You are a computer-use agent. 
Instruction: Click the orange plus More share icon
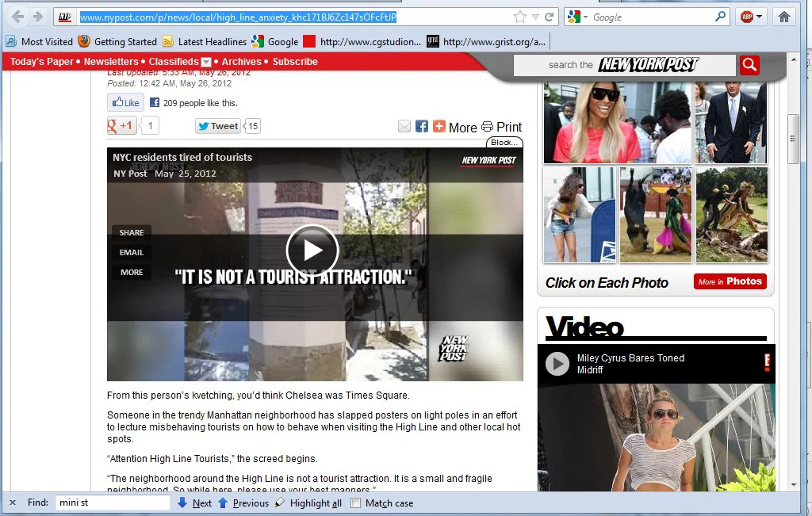pyautogui.click(x=439, y=126)
